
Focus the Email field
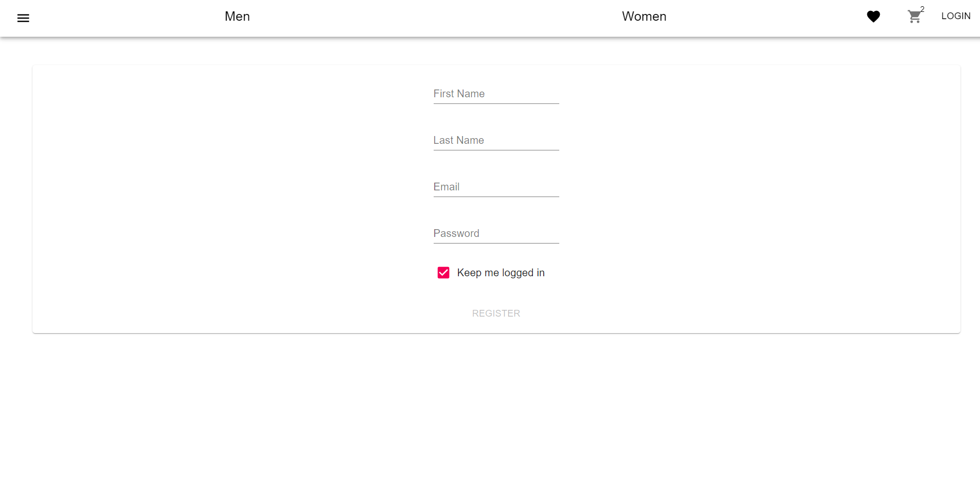[x=496, y=187]
